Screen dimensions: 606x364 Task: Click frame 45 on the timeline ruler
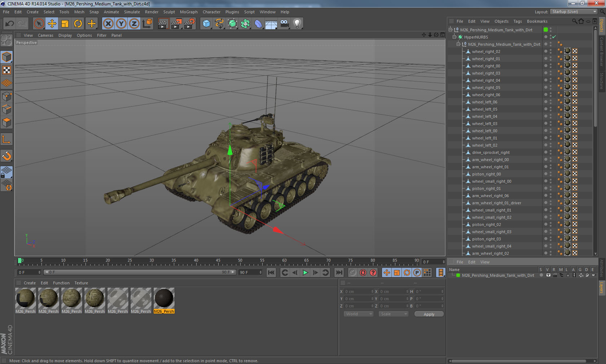(x=218, y=261)
